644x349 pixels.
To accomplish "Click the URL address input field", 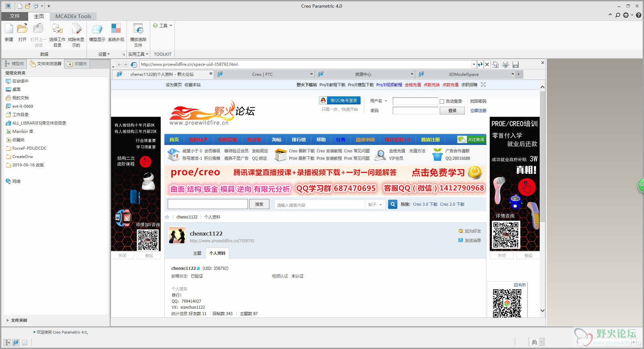I will coord(305,64).
